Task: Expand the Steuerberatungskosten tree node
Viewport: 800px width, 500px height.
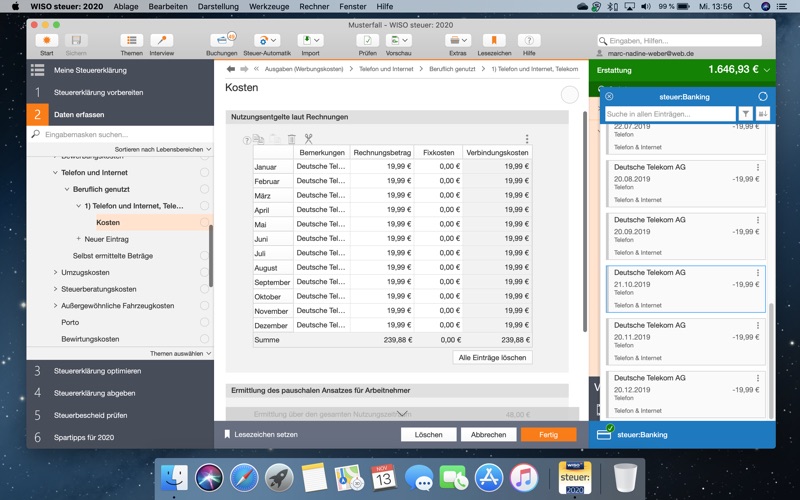Action: pyautogui.click(x=55, y=289)
